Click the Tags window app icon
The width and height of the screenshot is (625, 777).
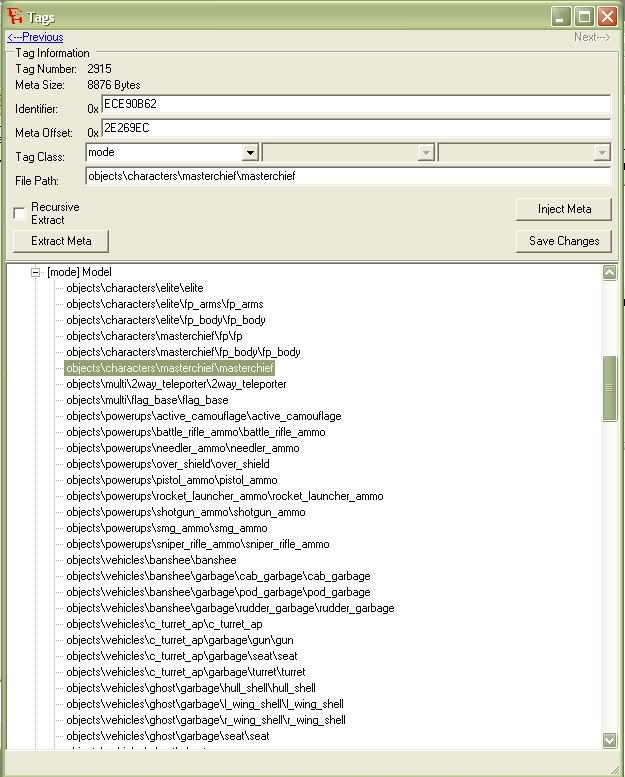click(x=15, y=16)
